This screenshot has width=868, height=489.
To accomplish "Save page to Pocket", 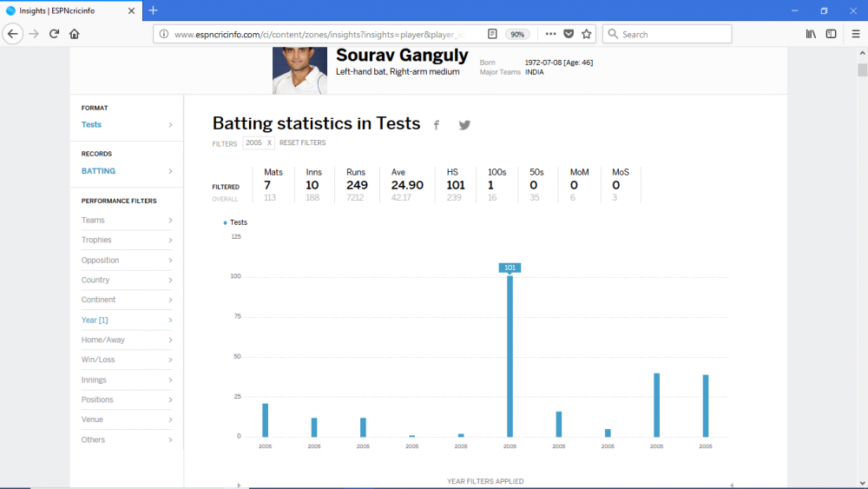I will pos(569,34).
